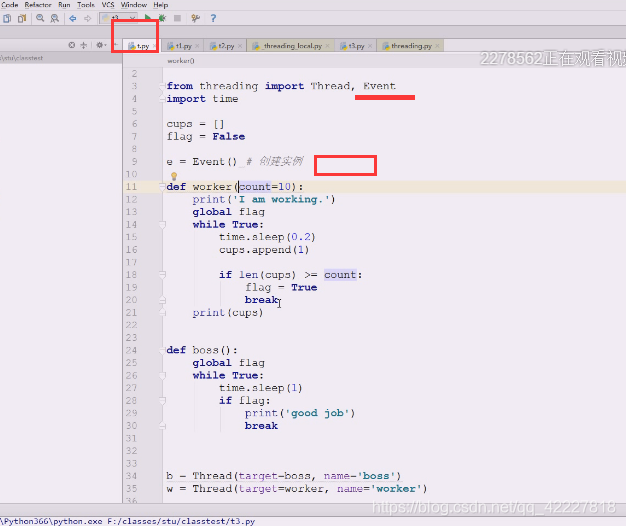Open the Window menu
626x526 pixels.
coord(134,5)
